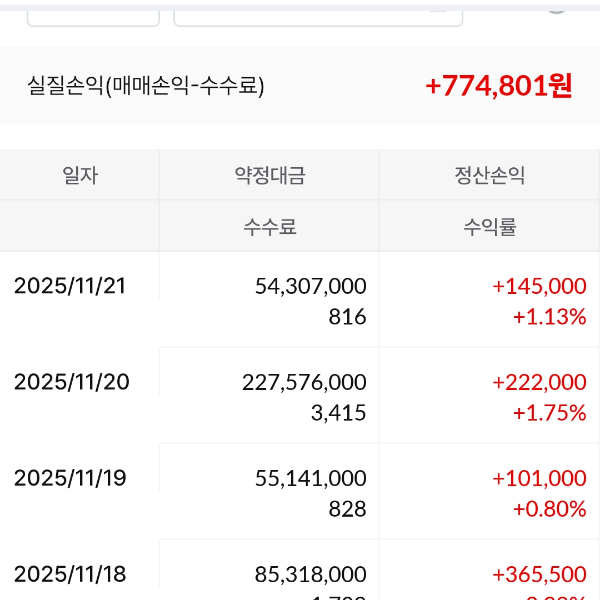This screenshot has width=600, height=600.
Task: Open the 2025/11/18 date row
Action: [x=70, y=574]
